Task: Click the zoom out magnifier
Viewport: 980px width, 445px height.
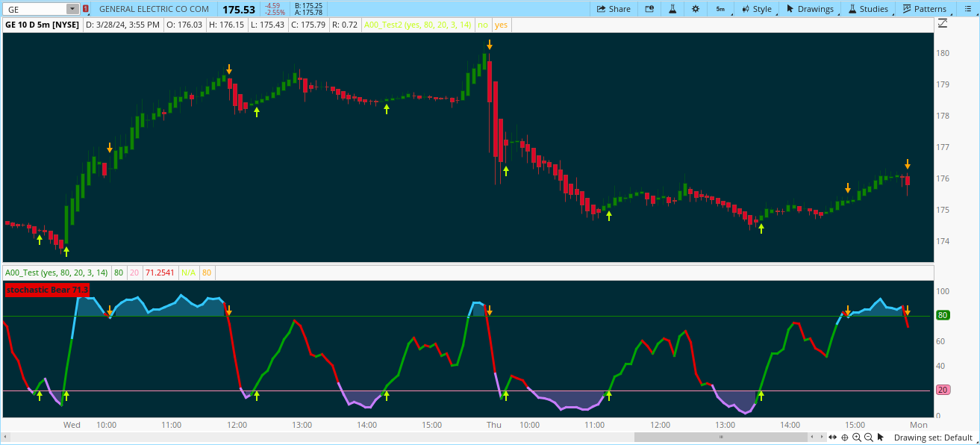Action: point(869,437)
